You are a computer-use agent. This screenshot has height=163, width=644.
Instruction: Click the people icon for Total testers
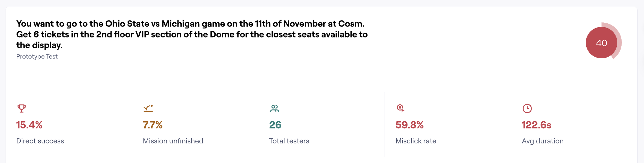click(274, 108)
